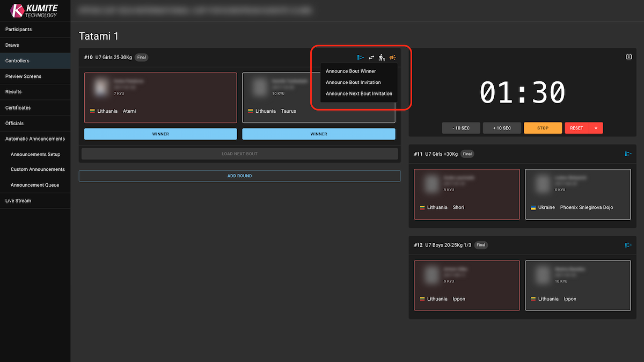The height and width of the screenshot is (362, 644).
Task: Mark Atemi competitor as winner
Action: (160, 134)
